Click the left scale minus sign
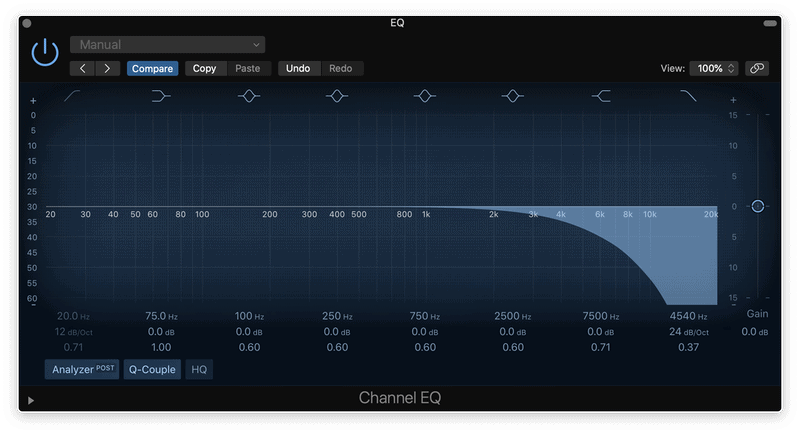Viewport: 800px width, 433px height. click(x=33, y=305)
